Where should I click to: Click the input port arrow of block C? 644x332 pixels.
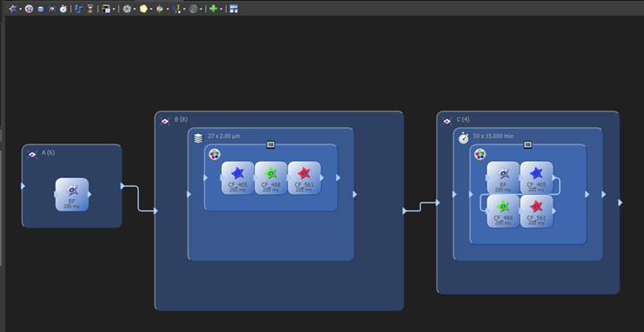coord(438,203)
